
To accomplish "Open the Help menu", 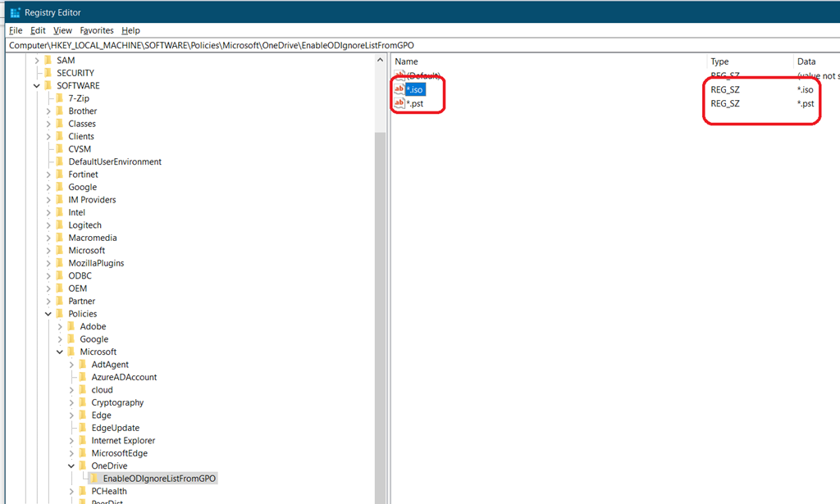I will pos(130,30).
